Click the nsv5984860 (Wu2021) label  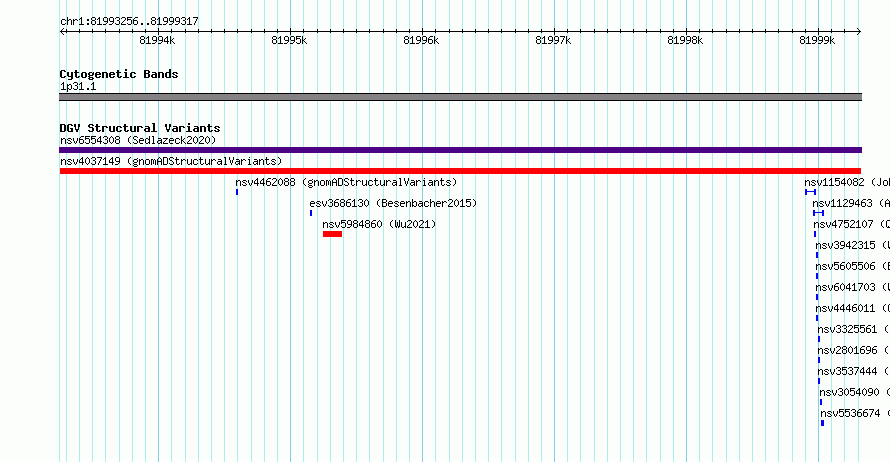point(379,224)
